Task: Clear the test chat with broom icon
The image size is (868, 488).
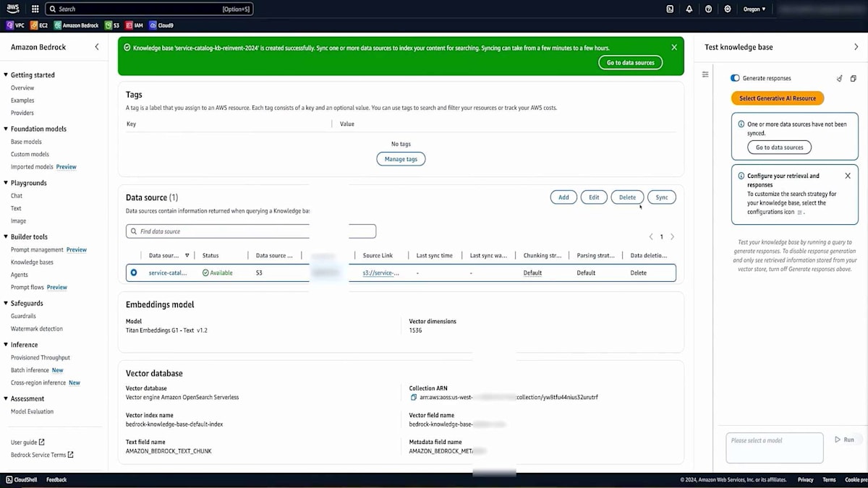Action: tap(840, 78)
